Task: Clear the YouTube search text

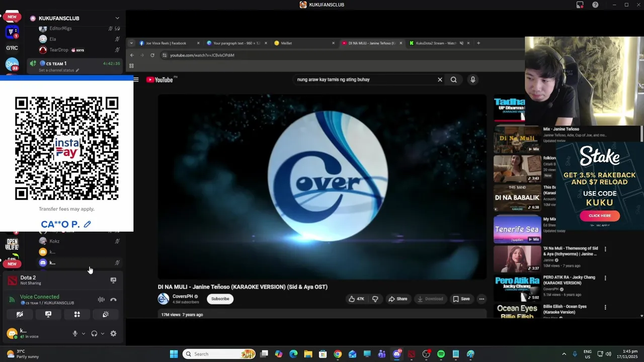Action: coord(440,79)
